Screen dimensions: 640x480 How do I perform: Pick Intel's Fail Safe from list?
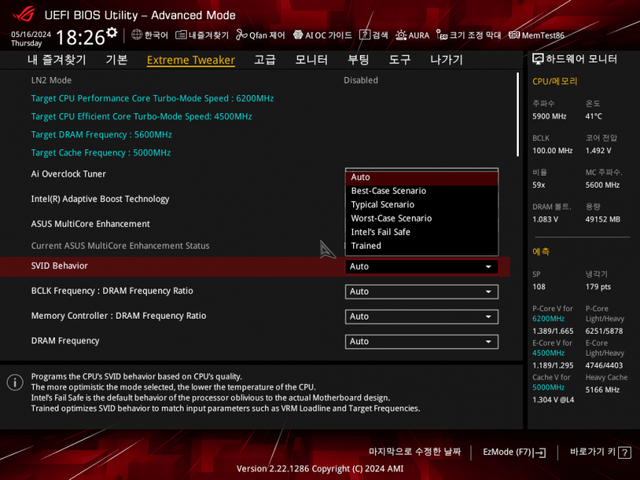[421, 232]
